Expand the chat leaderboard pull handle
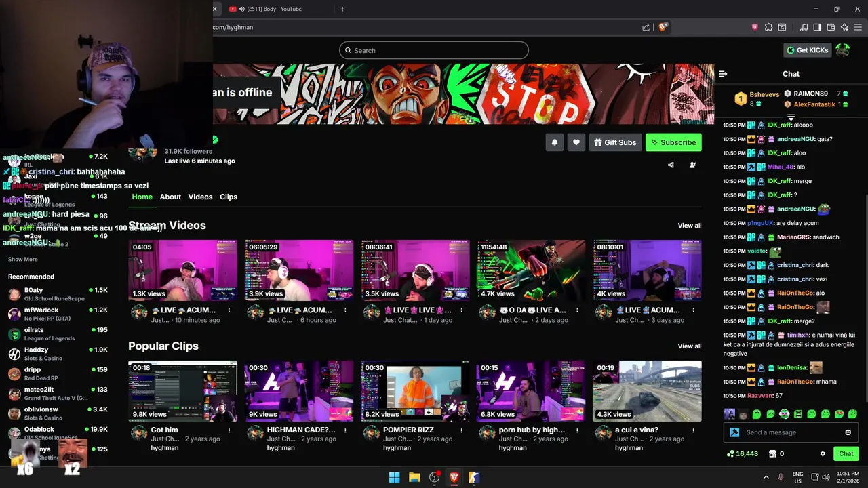This screenshot has height=488, width=868. [791, 117]
